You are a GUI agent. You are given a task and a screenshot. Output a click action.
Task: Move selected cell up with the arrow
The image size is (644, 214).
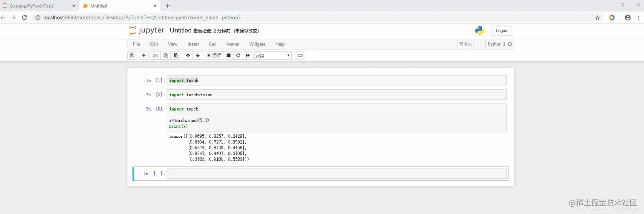(188, 55)
